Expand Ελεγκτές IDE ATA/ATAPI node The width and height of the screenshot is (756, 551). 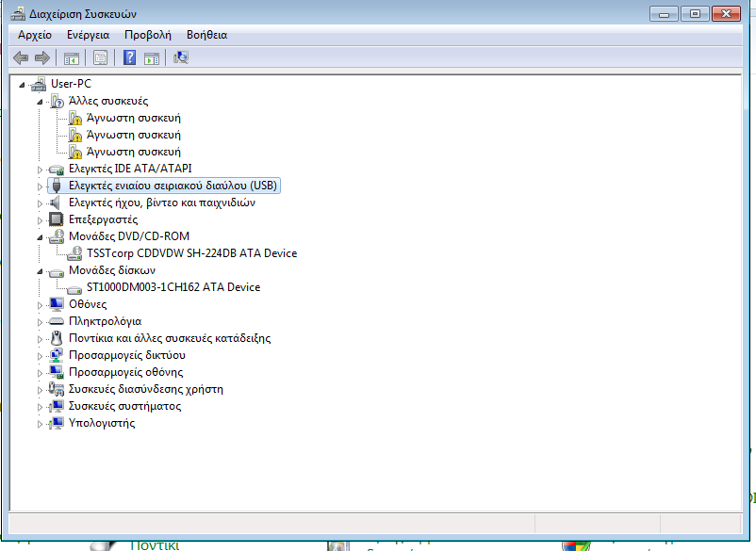[x=40, y=170]
